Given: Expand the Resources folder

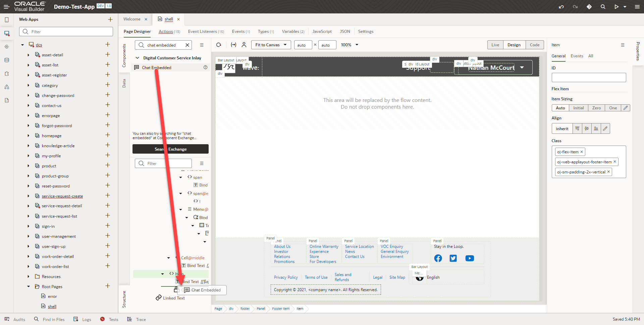Looking at the screenshot, I should coord(29,277).
